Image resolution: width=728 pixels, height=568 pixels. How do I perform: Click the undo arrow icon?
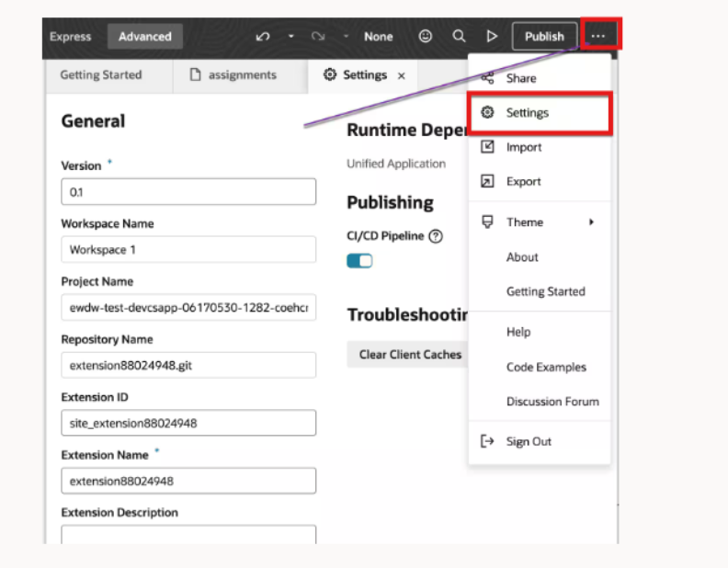coord(263,36)
